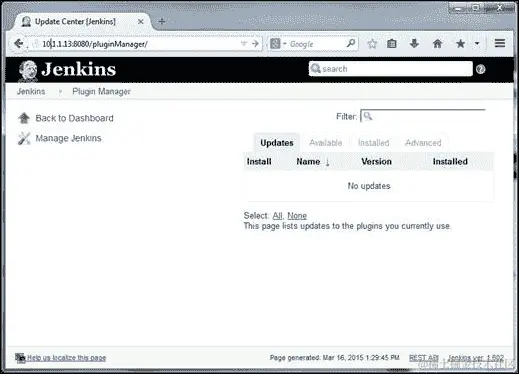Sort by Name column header
519x374 pixels.
(308, 161)
